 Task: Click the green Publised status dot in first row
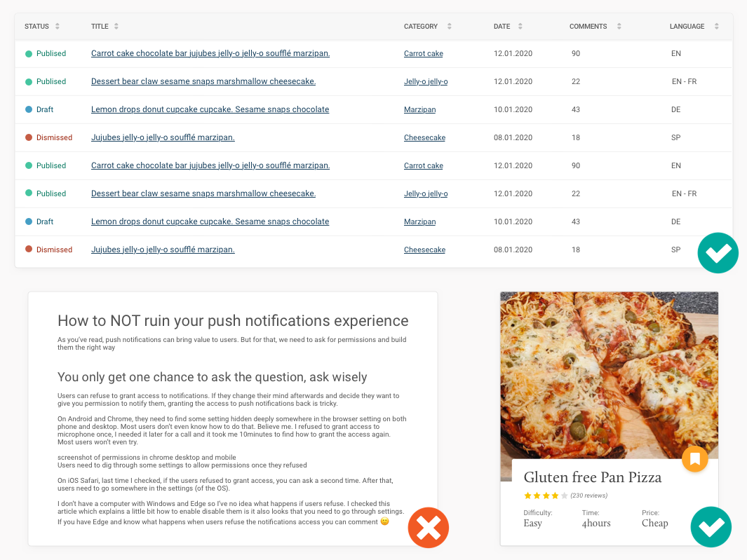click(x=29, y=54)
